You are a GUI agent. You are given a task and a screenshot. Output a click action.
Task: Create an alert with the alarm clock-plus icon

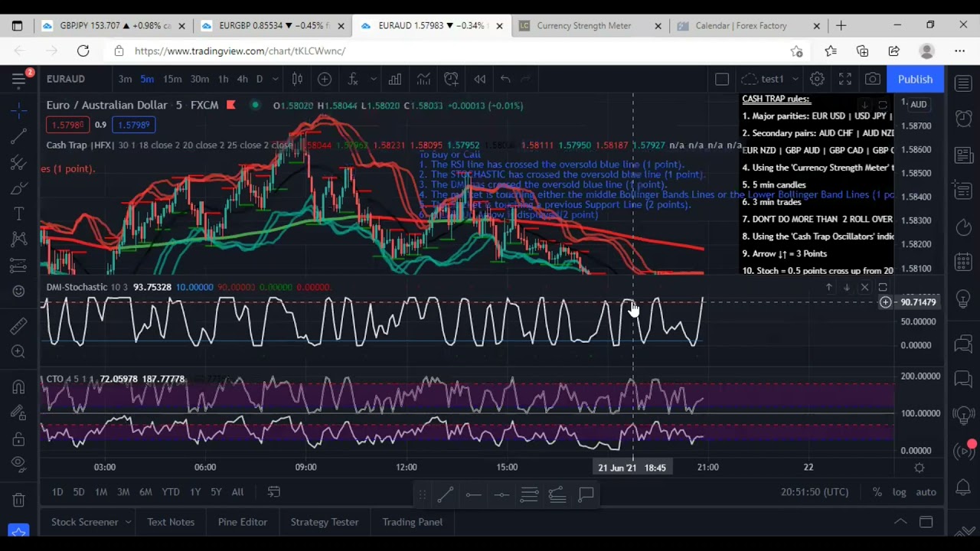coord(451,79)
